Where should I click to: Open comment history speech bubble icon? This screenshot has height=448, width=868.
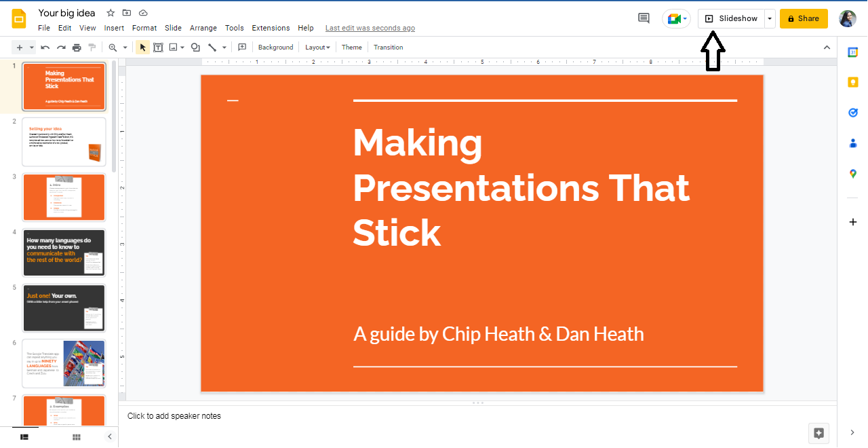click(x=644, y=18)
